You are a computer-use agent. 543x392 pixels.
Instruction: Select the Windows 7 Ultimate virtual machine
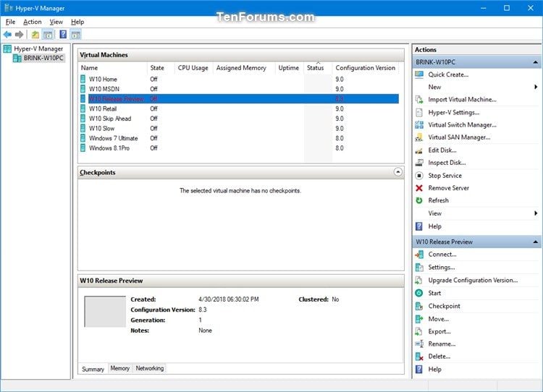(x=113, y=138)
